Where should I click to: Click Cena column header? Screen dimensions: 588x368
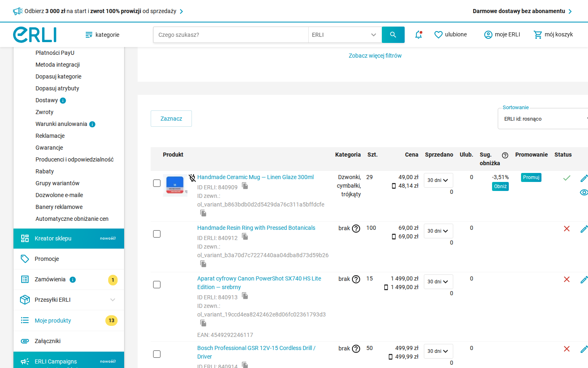pos(412,155)
